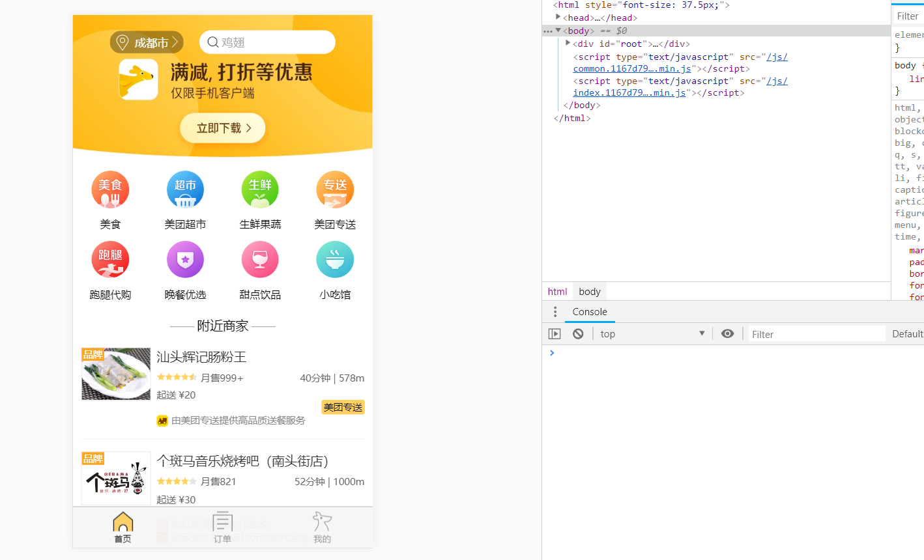Click the ellipsis beside the body element
Screen dimensions: 924x560
(x=548, y=31)
